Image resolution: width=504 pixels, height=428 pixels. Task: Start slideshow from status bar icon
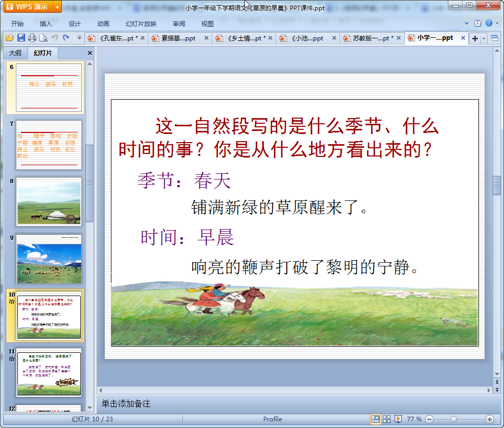398,419
